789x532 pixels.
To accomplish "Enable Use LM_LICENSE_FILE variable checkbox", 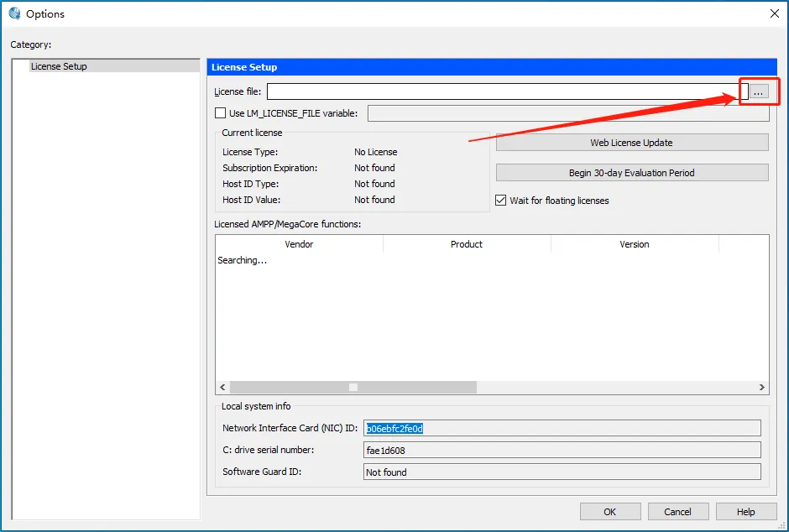I will [221, 113].
